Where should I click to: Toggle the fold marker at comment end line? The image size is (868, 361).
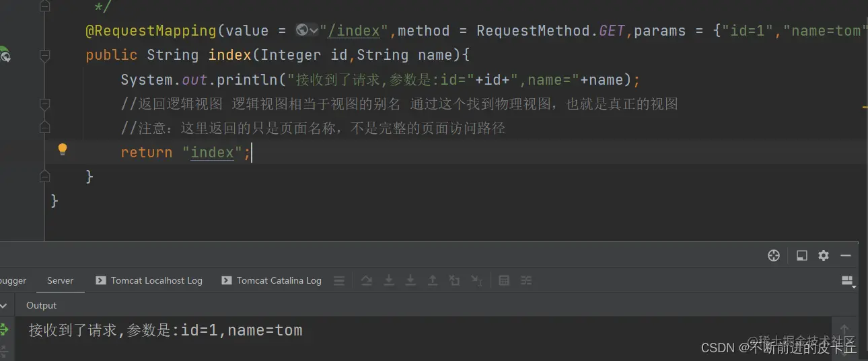click(45, 7)
